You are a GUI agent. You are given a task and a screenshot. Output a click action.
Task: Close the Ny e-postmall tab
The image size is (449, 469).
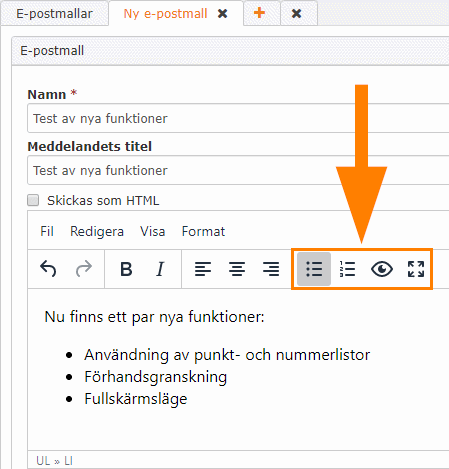(x=222, y=14)
